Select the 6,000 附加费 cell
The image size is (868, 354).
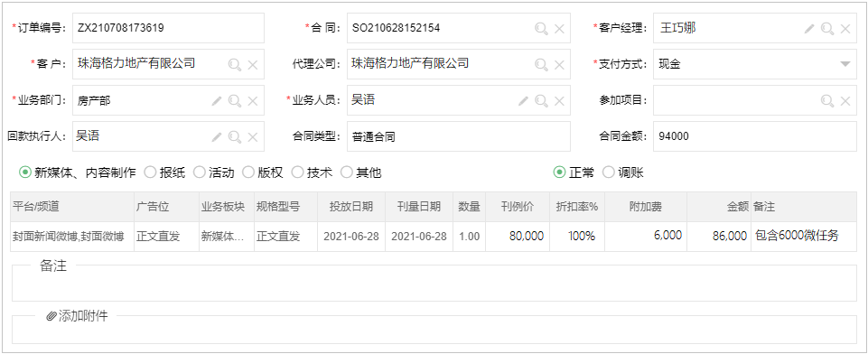(x=646, y=237)
